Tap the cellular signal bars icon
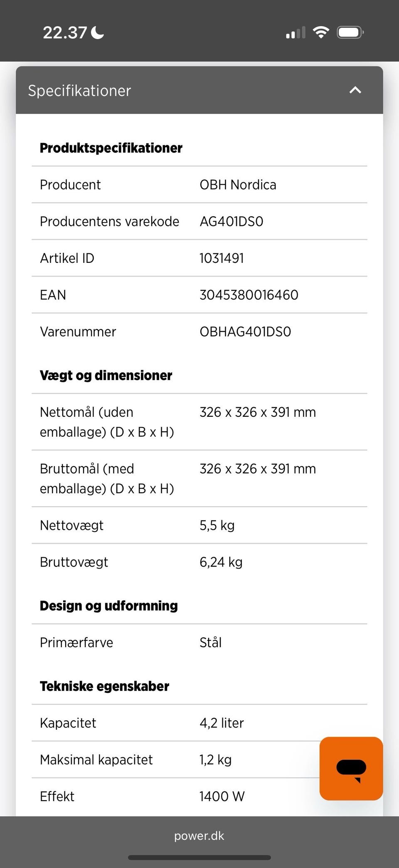 pyautogui.click(x=296, y=32)
